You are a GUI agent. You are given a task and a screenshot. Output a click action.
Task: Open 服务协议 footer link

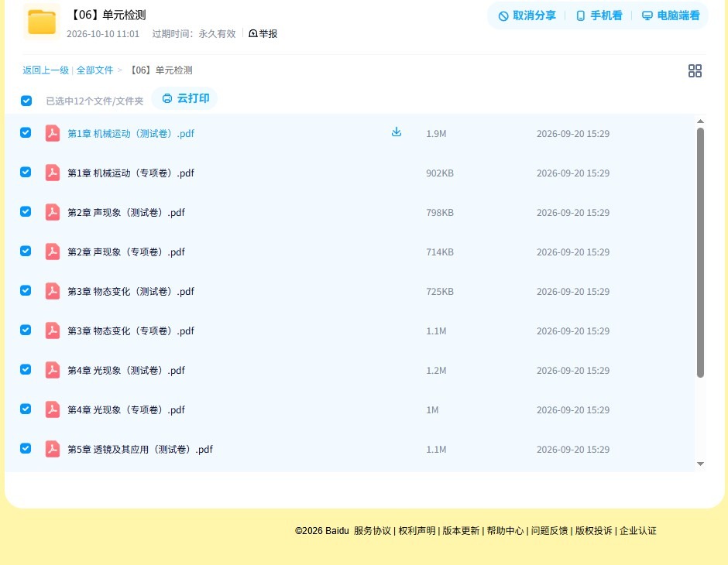pos(373,531)
